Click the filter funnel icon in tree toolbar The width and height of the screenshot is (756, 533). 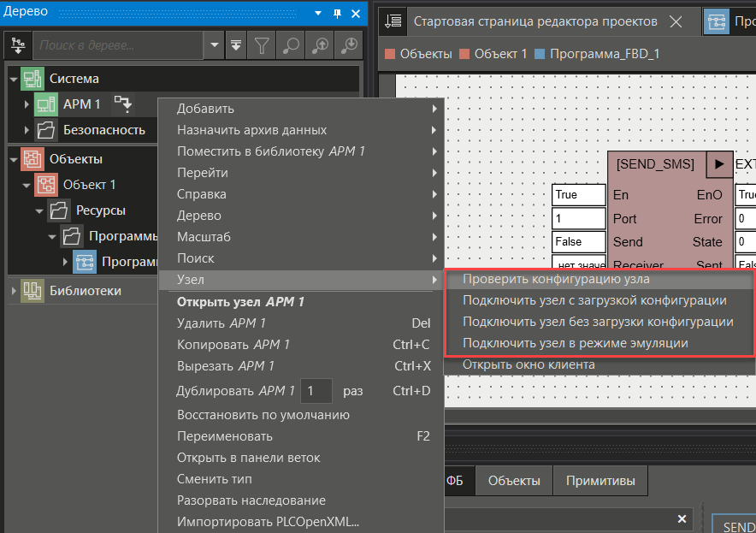[x=263, y=44]
